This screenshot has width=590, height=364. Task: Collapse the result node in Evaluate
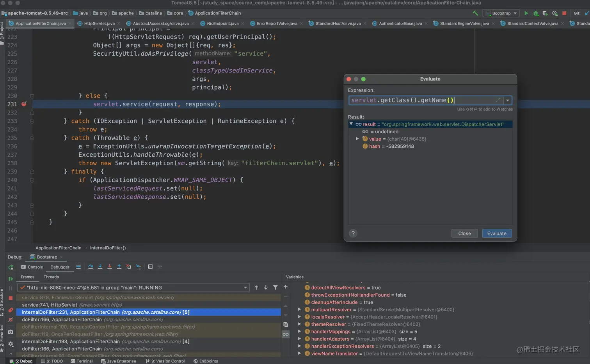pyautogui.click(x=351, y=124)
